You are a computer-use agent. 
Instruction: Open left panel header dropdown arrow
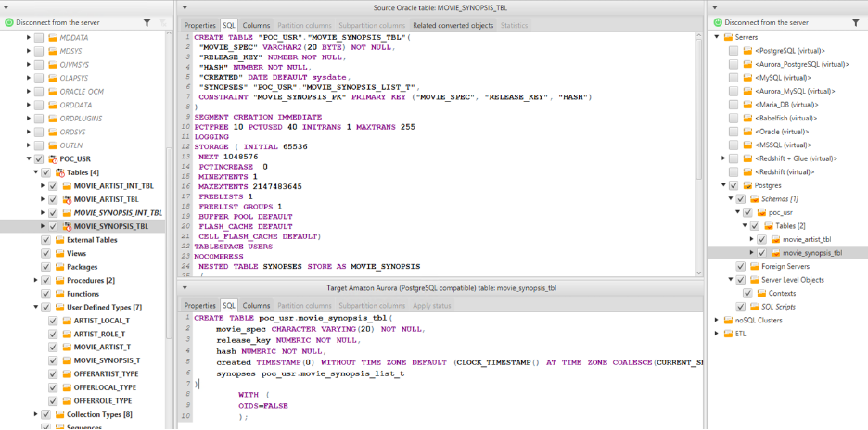(x=6, y=7)
